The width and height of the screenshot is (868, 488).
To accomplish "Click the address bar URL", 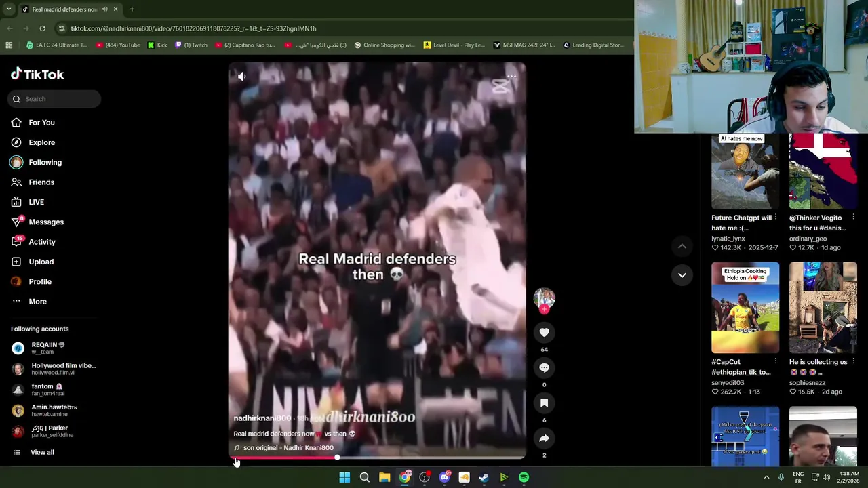I will [193, 28].
